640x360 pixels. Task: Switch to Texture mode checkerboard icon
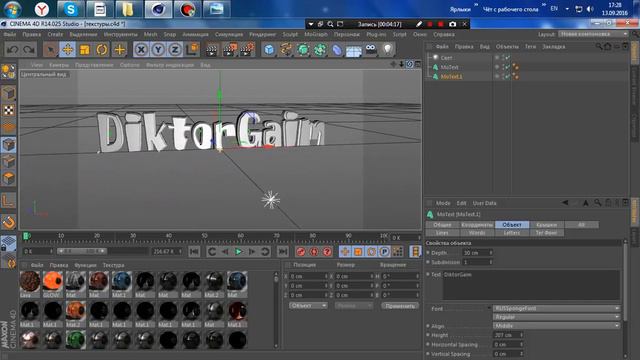click(x=9, y=110)
